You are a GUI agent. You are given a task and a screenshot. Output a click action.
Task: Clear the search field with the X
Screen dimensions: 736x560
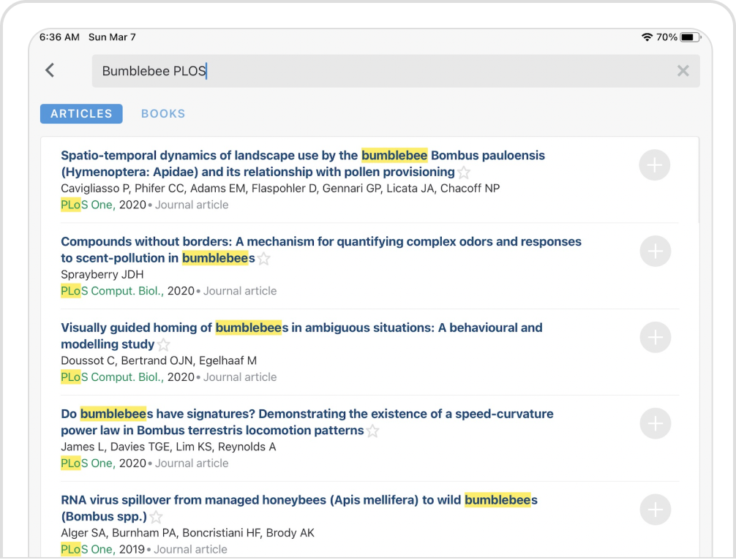[683, 71]
